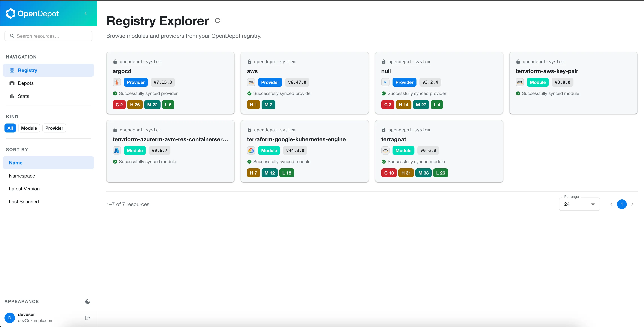This screenshot has height=327, width=644.
Task: Open the Per page dropdown
Action: (x=579, y=204)
